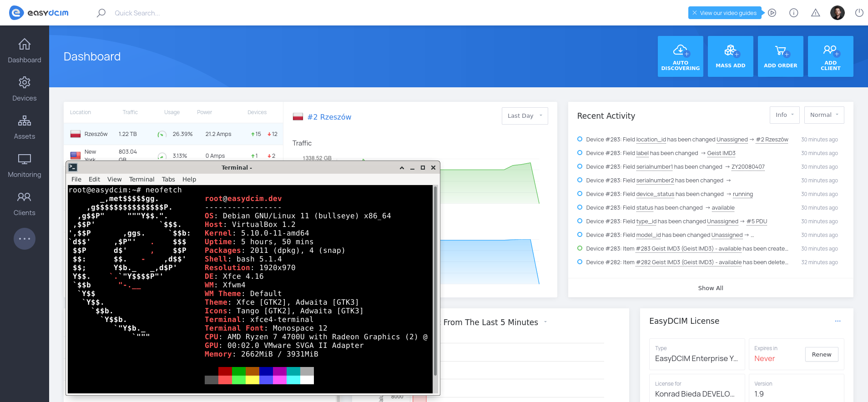Screen dimensions: 868x402
Task: Open the Info filter dropdown
Action: 785,115
